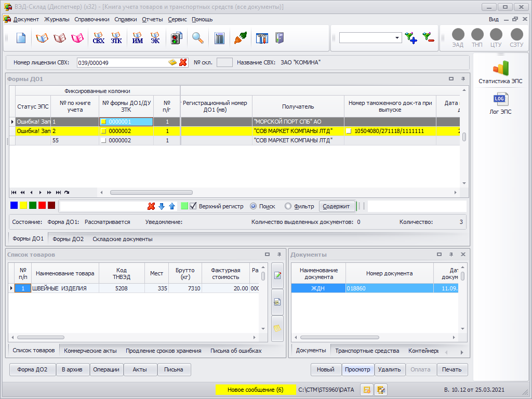The image size is (532, 399).
Task: Open the ИМ import journal icon
Action: pos(138,38)
